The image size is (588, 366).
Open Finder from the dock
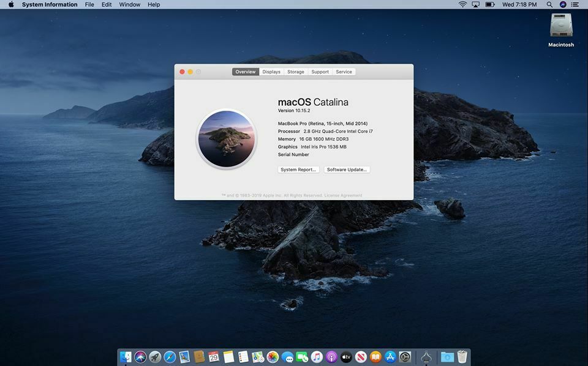126,357
